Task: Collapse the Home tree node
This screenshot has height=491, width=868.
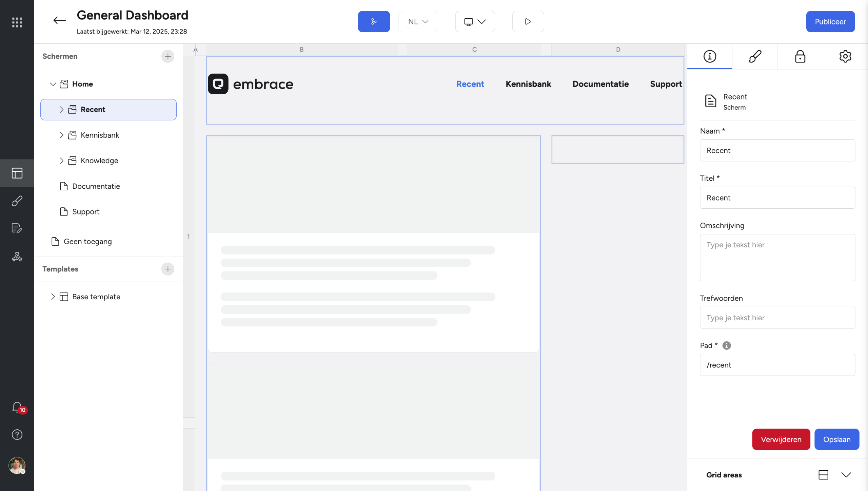Action: click(53, 84)
